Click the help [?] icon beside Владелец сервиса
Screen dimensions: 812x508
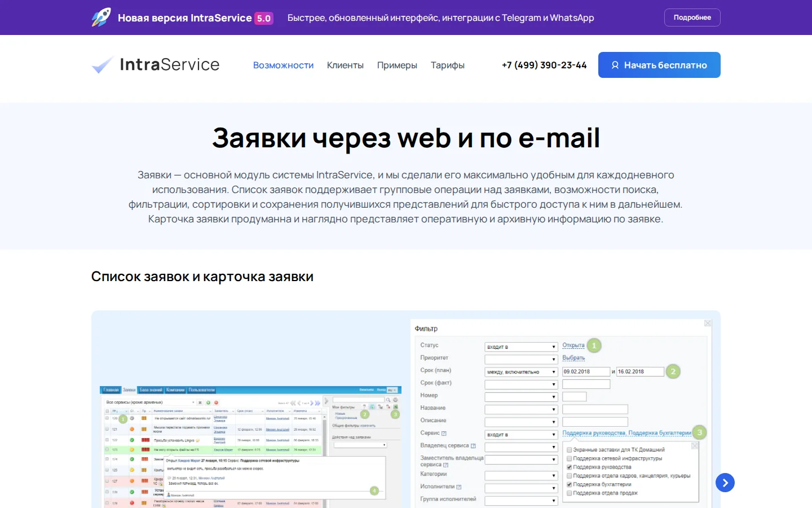[x=473, y=446]
